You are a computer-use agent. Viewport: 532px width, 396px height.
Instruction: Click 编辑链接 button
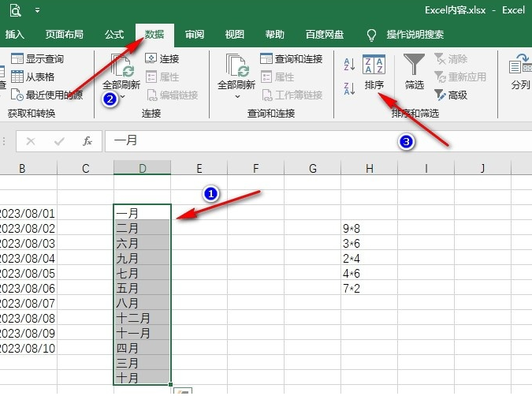click(x=172, y=95)
